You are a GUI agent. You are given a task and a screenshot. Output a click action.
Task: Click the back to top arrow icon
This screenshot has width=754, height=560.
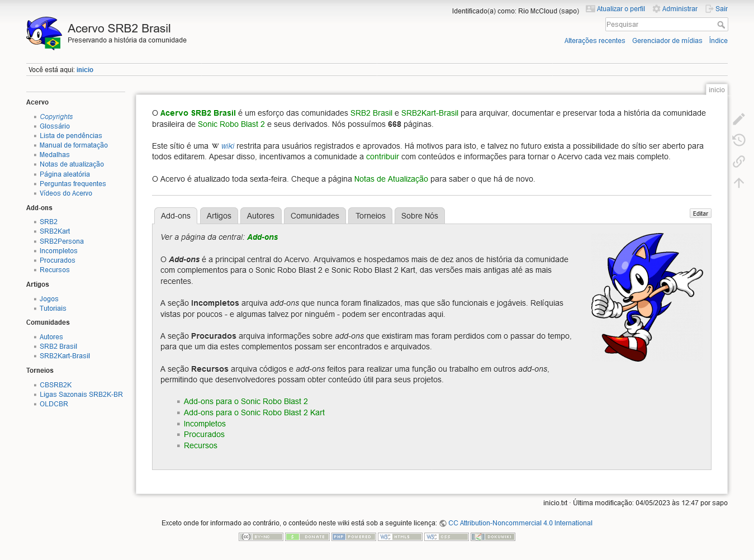pos(738,183)
